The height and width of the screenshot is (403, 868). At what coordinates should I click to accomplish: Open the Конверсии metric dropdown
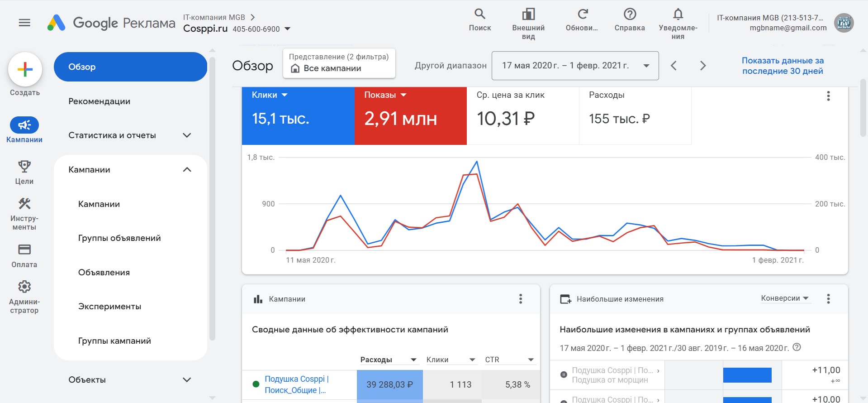click(x=785, y=298)
